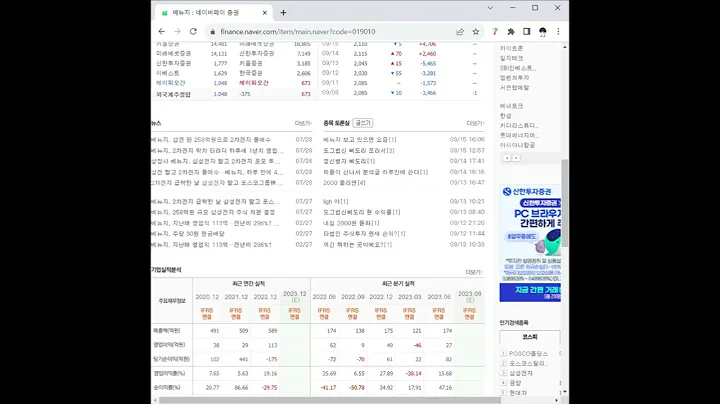The height and width of the screenshot is (404, 720).
Task: Click 삼성전자 in popular search list
Action: click(521, 373)
